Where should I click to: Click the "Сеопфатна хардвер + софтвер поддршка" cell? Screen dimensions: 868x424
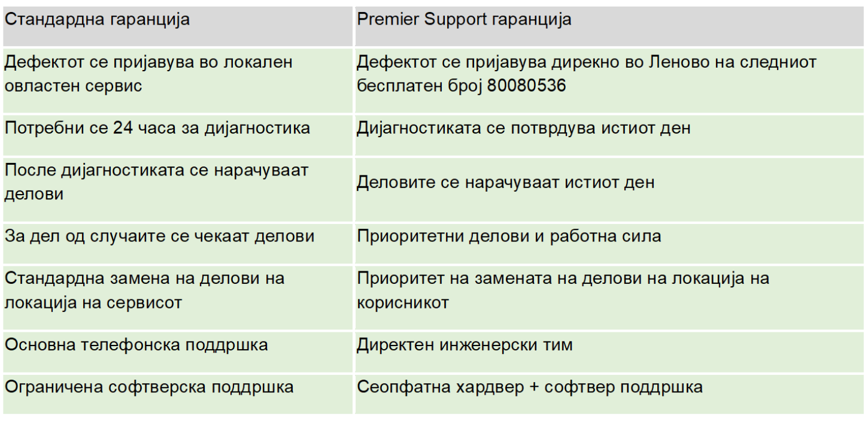point(530,387)
